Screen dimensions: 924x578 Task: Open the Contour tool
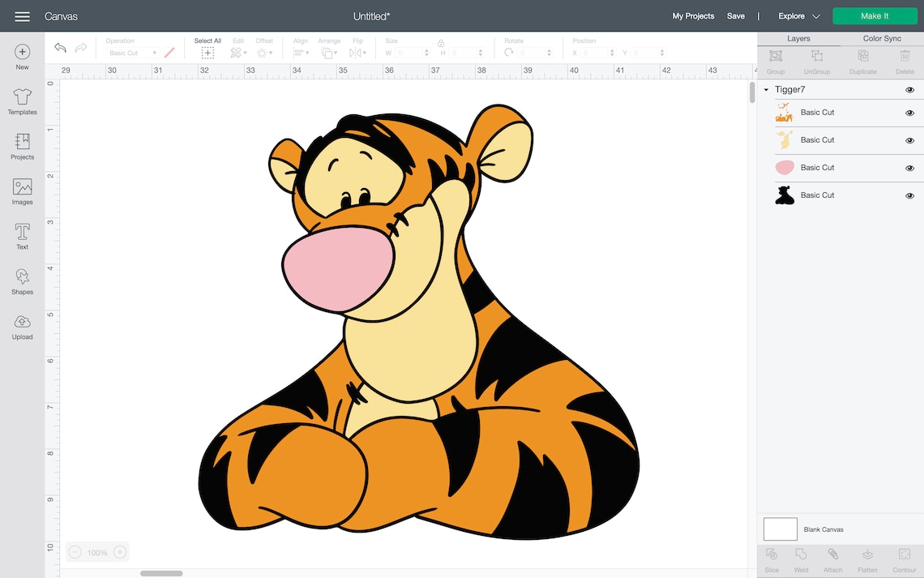[x=903, y=559]
